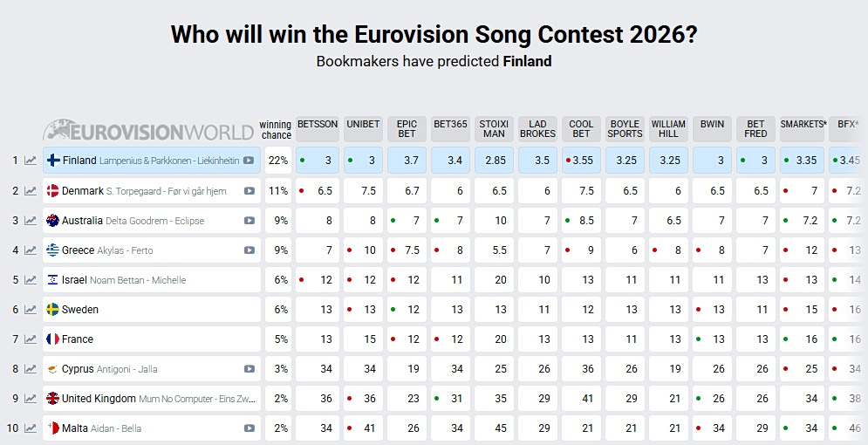The image size is (868, 445).
Task: Click the Australia flag icon
Action: pos(52,221)
